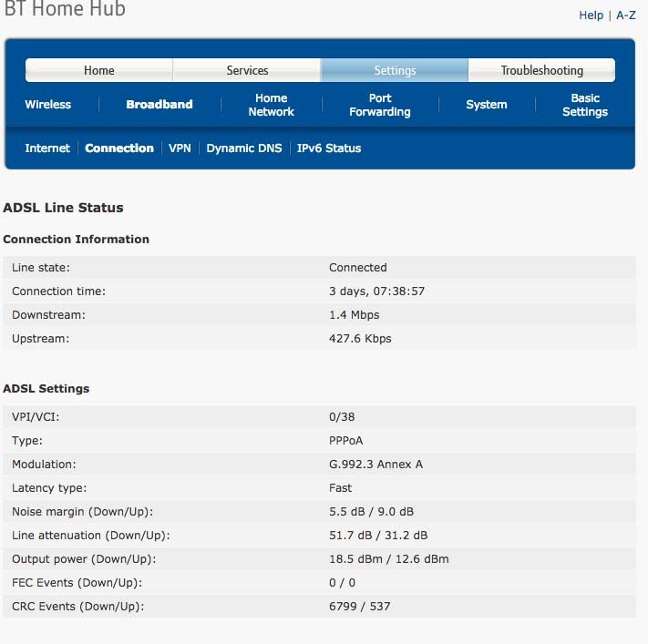Click the attenuation value 51.7 dB / 31.2 dB
The height and width of the screenshot is (644, 648).
pyautogui.click(x=378, y=536)
